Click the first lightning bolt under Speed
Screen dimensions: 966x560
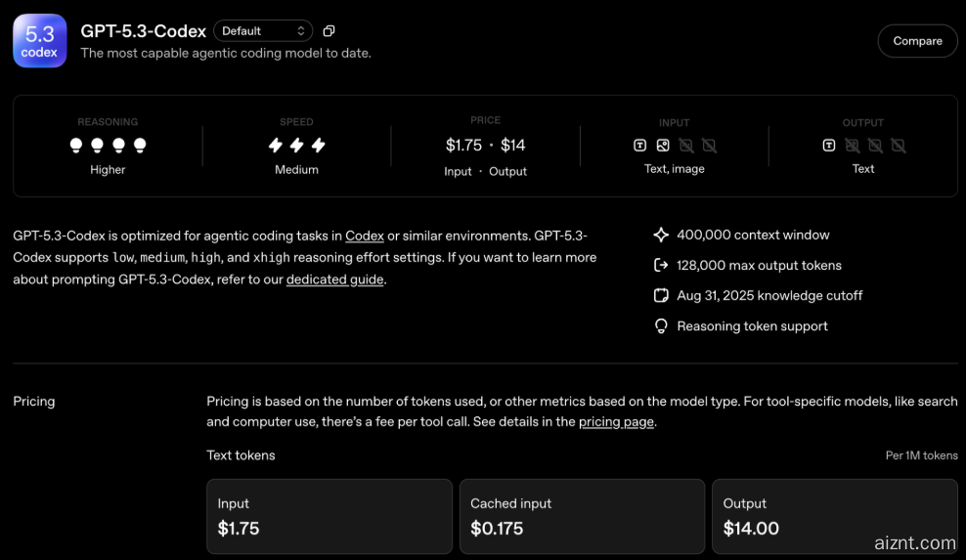click(276, 146)
